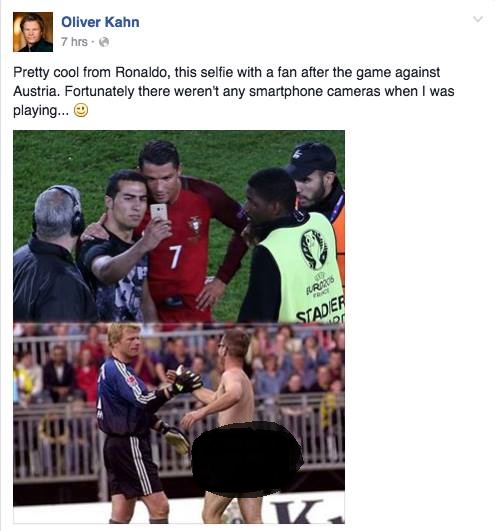Image resolution: width=495 pixels, height=531 pixels.
Task: Click the globe public-privacy icon
Action: coord(104,42)
